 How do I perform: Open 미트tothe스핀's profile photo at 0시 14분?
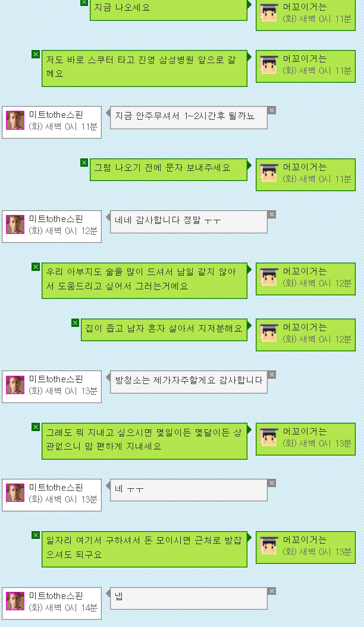tap(15, 601)
